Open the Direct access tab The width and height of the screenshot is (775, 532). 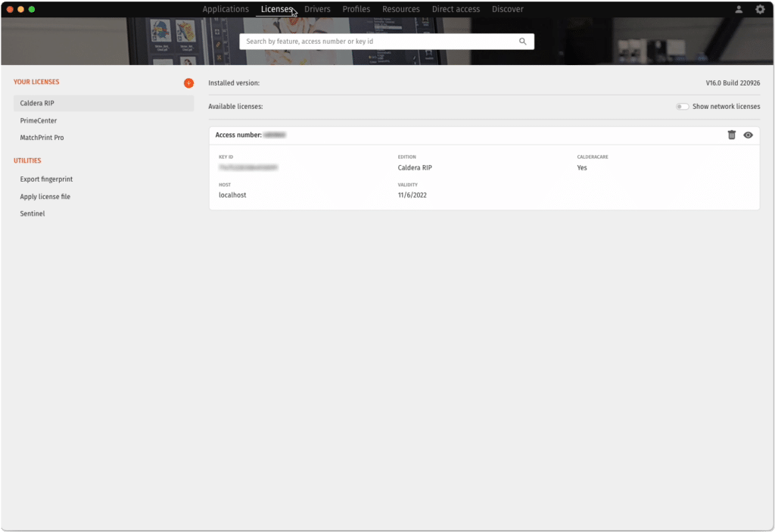[456, 9]
